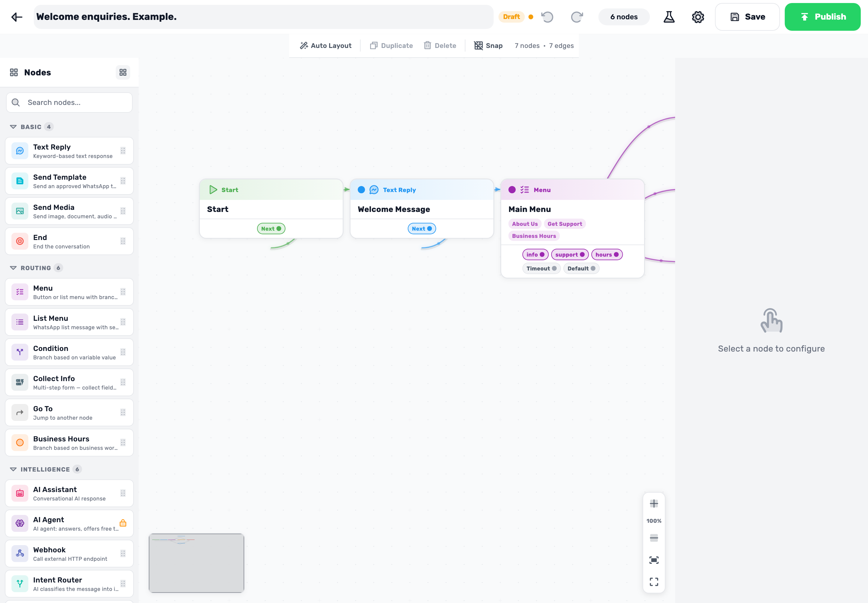This screenshot has height=603, width=868.
Task: Publish the flow
Action: pyautogui.click(x=822, y=17)
